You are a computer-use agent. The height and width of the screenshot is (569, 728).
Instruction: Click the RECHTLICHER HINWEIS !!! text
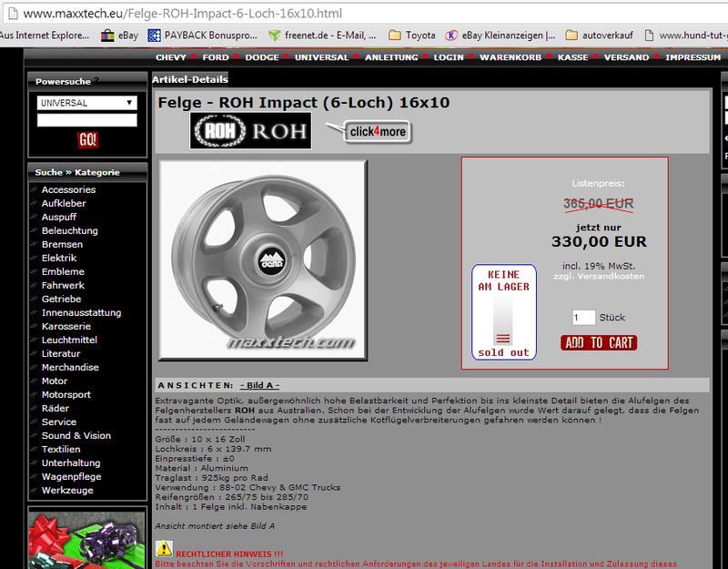pyautogui.click(x=229, y=554)
